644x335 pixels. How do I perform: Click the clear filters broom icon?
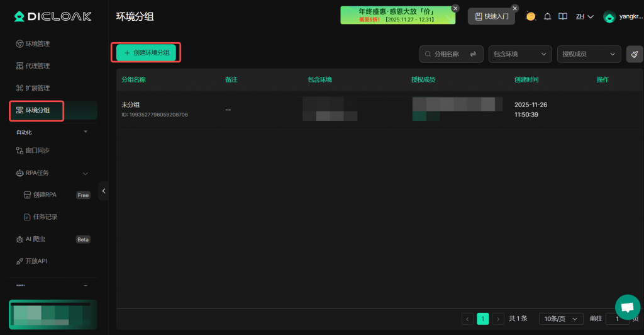pos(635,54)
